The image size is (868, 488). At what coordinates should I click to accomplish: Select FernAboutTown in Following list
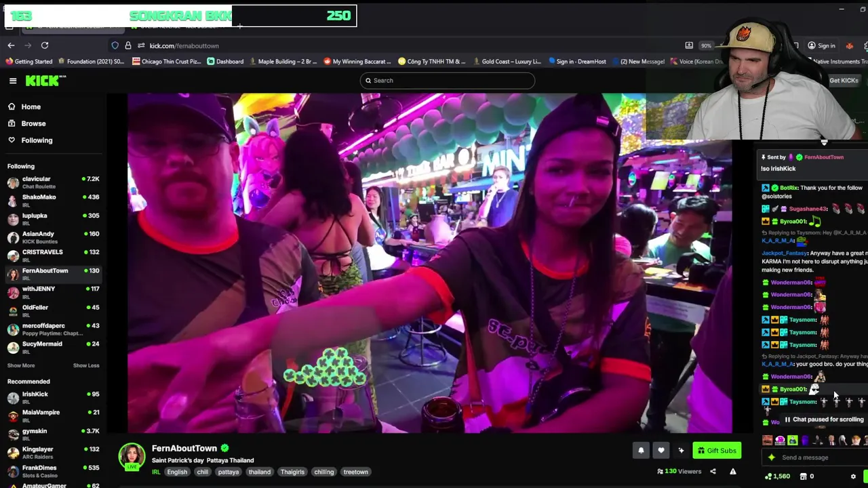pyautogui.click(x=54, y=274)
